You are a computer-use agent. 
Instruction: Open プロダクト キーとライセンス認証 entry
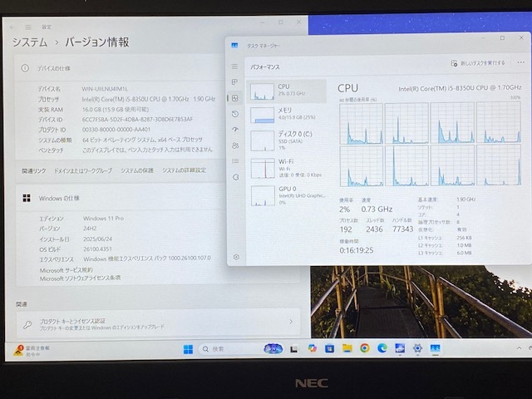click(158, 323)
